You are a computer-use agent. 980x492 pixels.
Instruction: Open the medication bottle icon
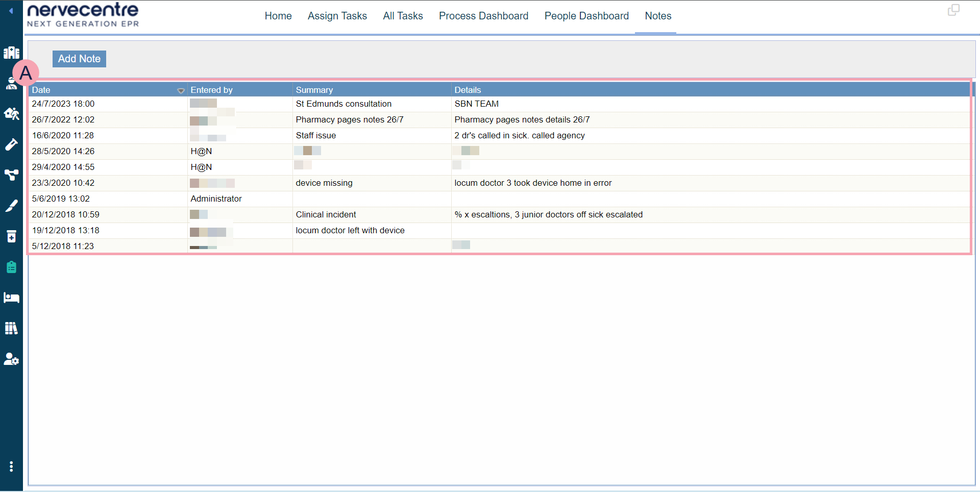click(x=11, y=236)
